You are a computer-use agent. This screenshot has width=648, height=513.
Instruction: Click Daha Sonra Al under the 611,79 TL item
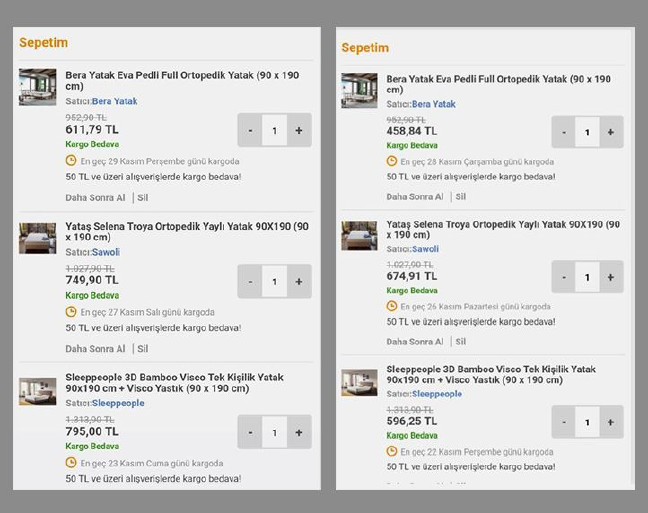(95, 196)
